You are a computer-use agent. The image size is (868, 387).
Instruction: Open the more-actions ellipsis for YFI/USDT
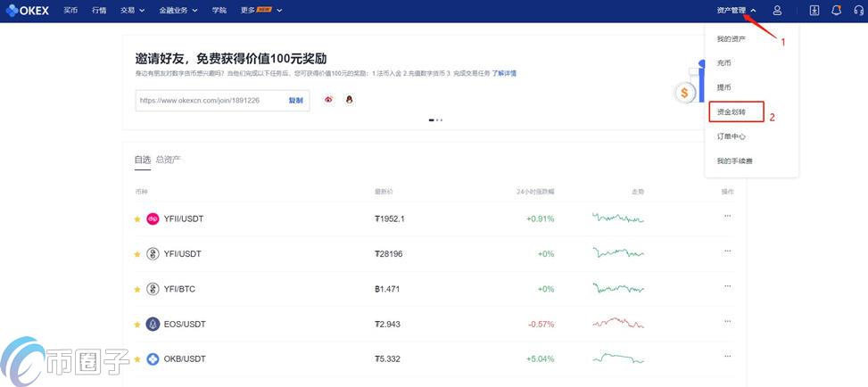[x=727, y=251]
